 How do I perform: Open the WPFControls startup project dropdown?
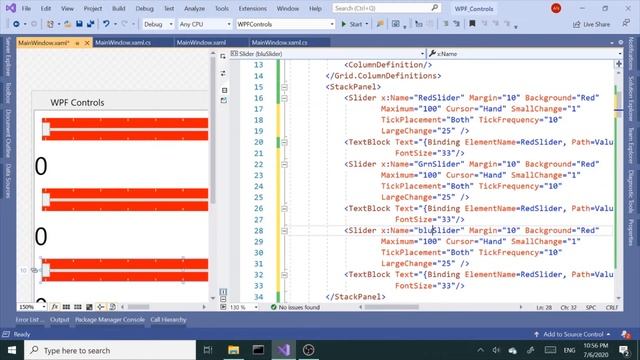(x=285, y=24)
